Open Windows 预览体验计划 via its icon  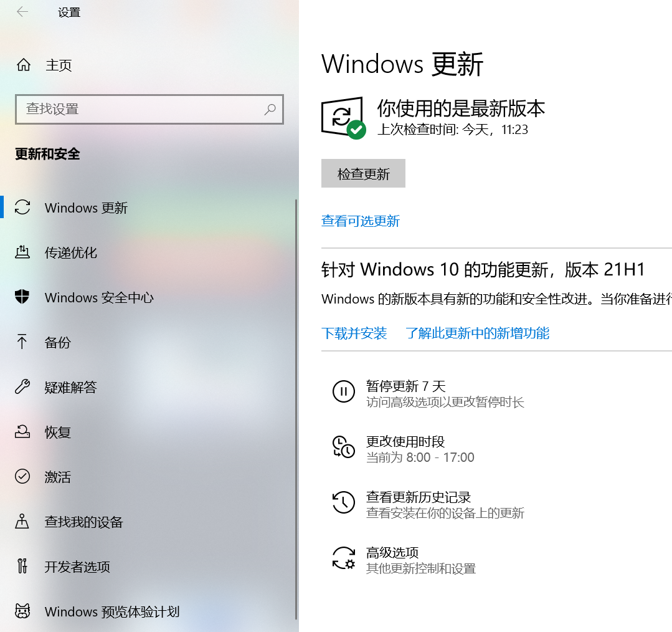point(22,612)
